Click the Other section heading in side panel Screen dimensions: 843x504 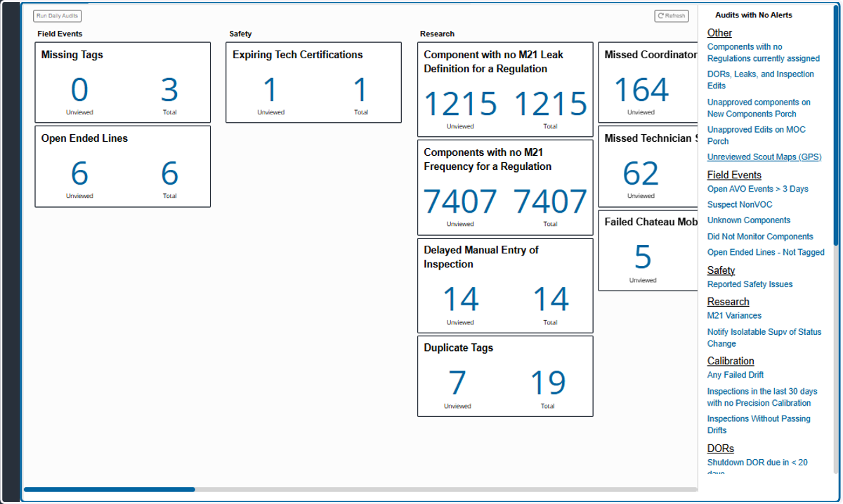coord(719,32)
